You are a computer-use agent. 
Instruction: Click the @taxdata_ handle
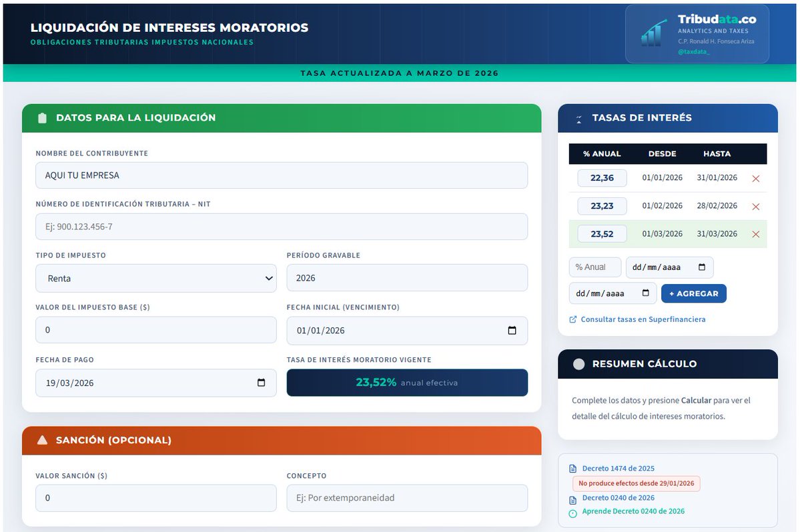tap(693, 51)
